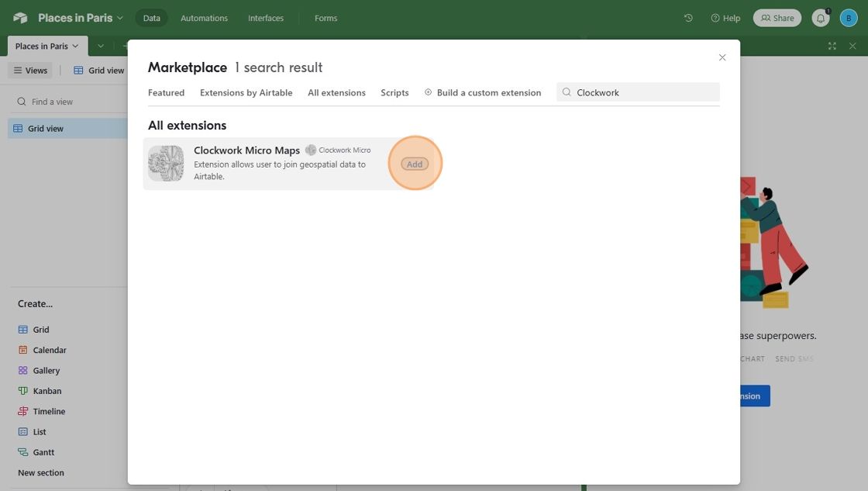The image size is (868, 491).
Task: Create a new Timeline view
Action: [x=49, y=411]
